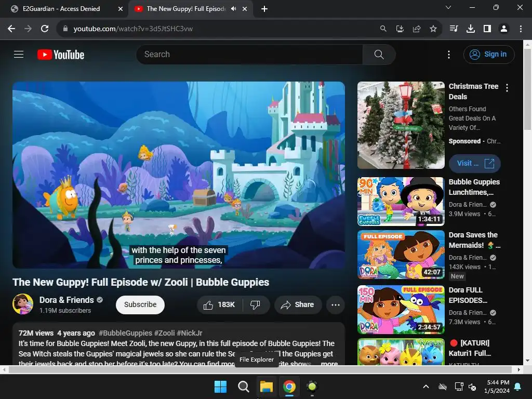Open the #BubbleGuppies hashtag link
Screen dimensions: 532x399
point(125,333)
